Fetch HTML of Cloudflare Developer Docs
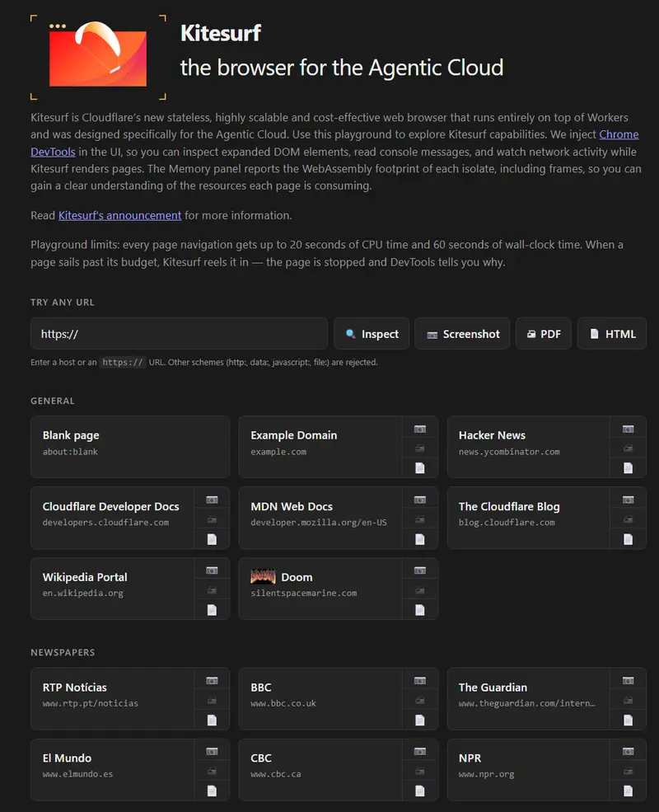This screenshot has height=812, width=659. coord(212,539)
